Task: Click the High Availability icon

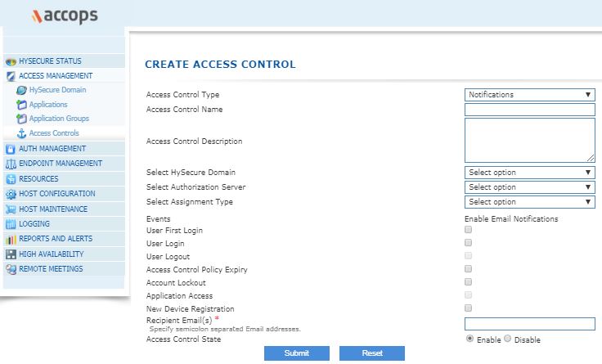Action: click(11, 254)
